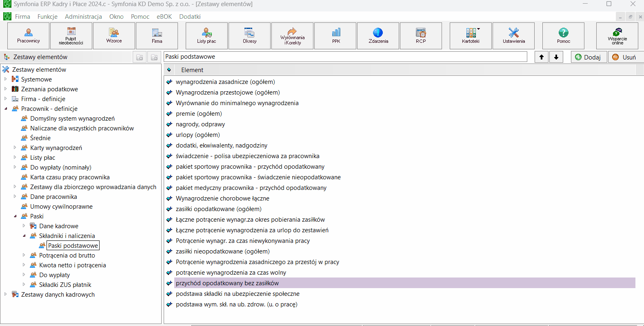The image size is (644, 326).
Task: Select row podstawa składki na ubezpieczenie społeczne
Action: coord(404,294)
